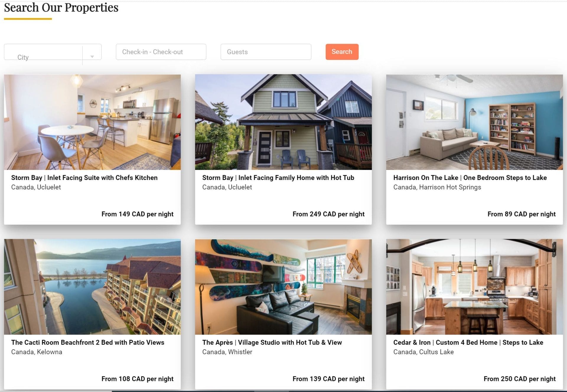The height and width of the screenshot is (392, 567).
Task: Scroll down to view more properties
Action: pos(283,390)
